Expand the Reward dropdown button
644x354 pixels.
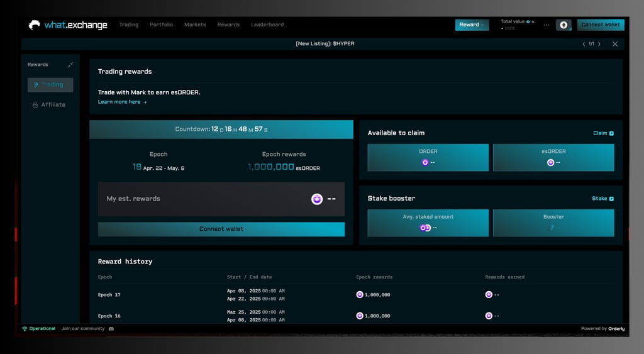tap(472, 25)
